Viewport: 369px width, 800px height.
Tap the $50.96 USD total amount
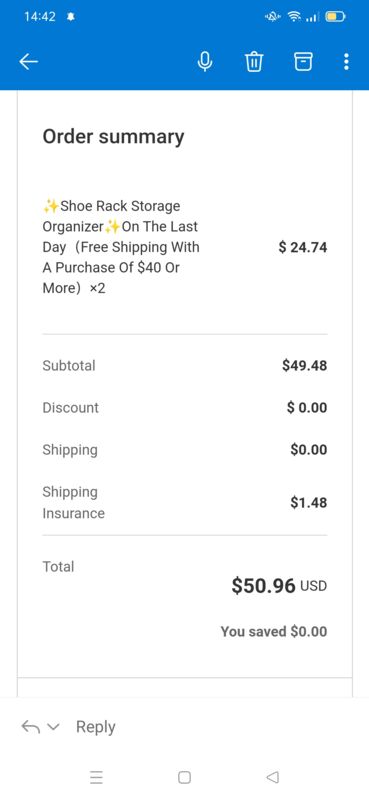(279, 585)
